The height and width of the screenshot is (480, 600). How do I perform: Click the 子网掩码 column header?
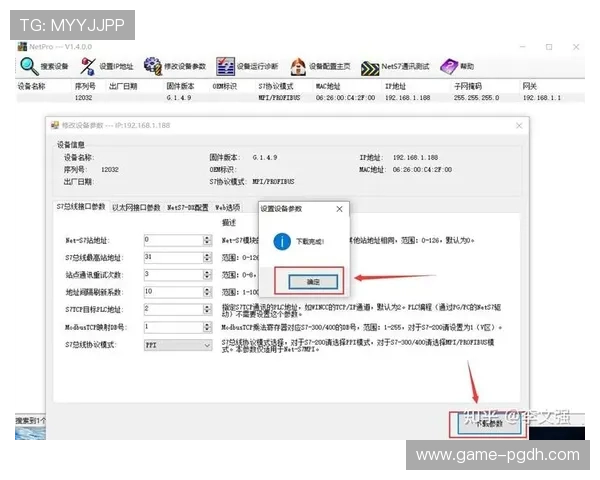[x=468, y=87]
